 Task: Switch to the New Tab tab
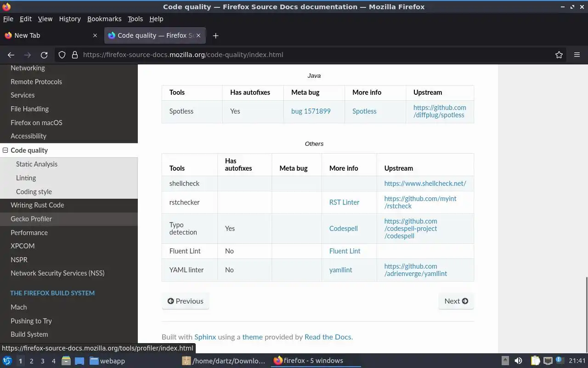[51, 35]
